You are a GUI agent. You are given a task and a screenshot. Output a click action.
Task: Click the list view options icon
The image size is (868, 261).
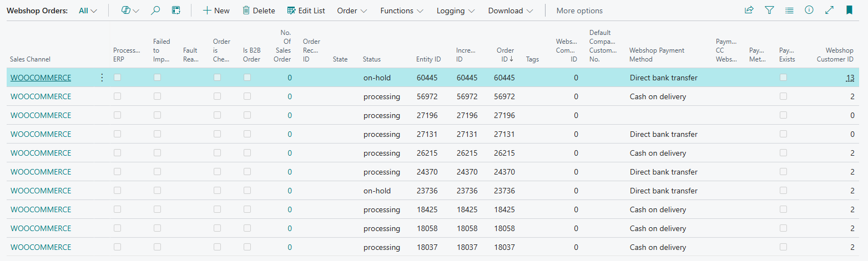(x=789, y=11)
